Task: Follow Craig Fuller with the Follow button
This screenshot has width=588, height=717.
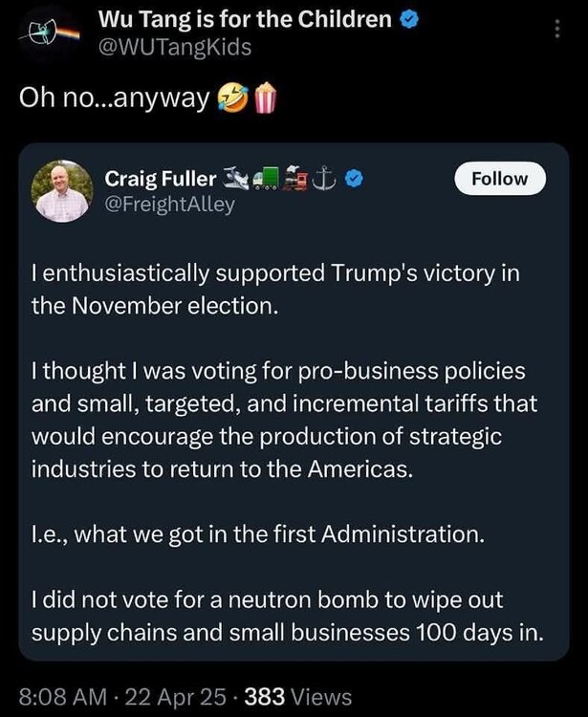Action: click(499, 179)
